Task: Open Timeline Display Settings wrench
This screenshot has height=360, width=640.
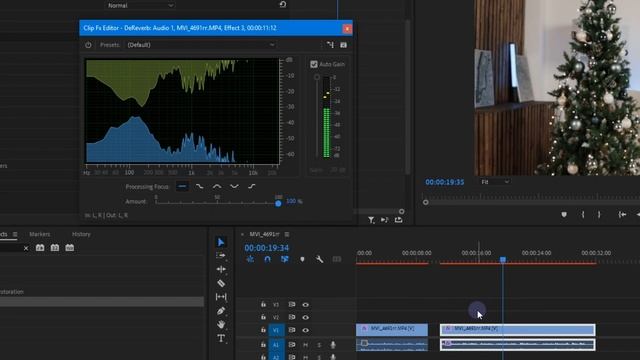Action: 319,259
